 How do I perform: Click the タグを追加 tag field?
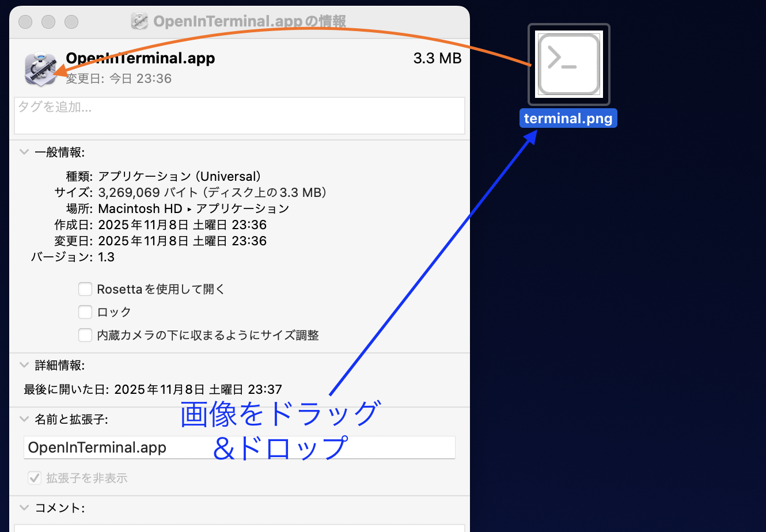coord(240,116)
